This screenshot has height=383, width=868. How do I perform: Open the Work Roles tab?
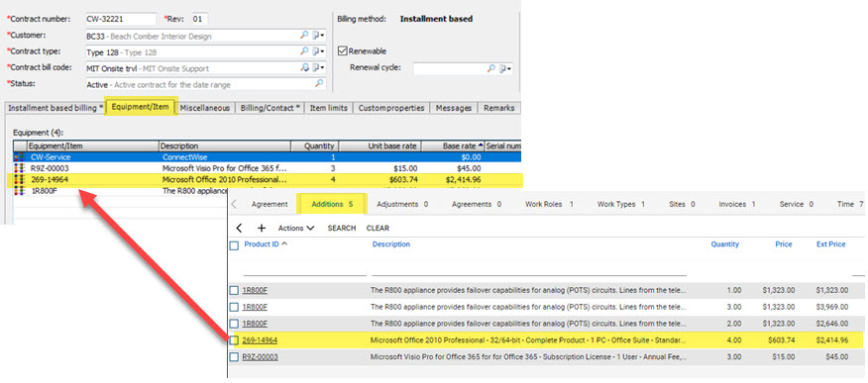tap(549, 204)
